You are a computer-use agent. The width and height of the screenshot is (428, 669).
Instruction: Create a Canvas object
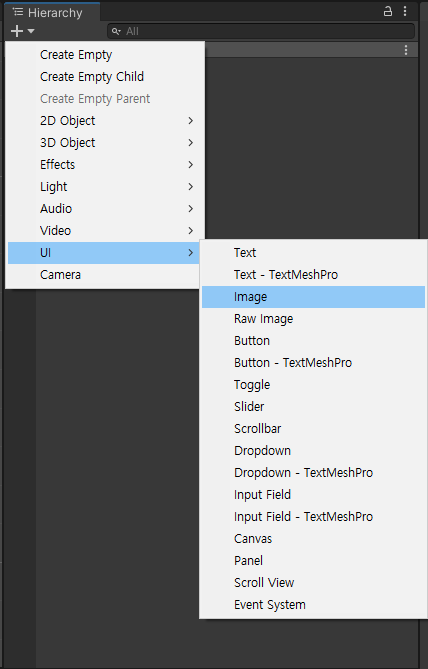314,539
